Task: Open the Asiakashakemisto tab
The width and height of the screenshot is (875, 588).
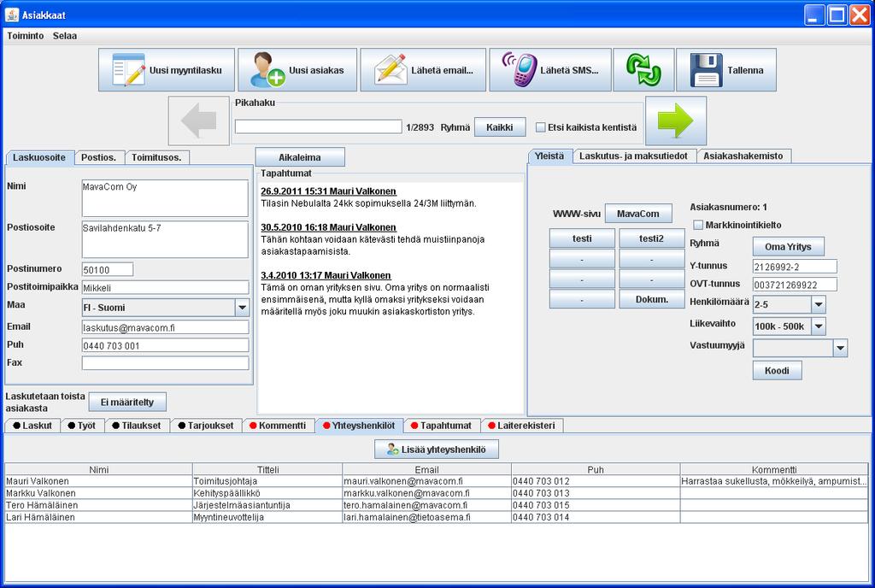Action: coord(743,156)
